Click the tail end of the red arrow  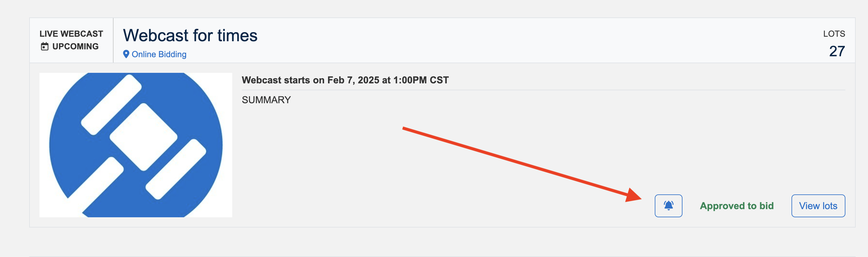(x=405, y=128)
